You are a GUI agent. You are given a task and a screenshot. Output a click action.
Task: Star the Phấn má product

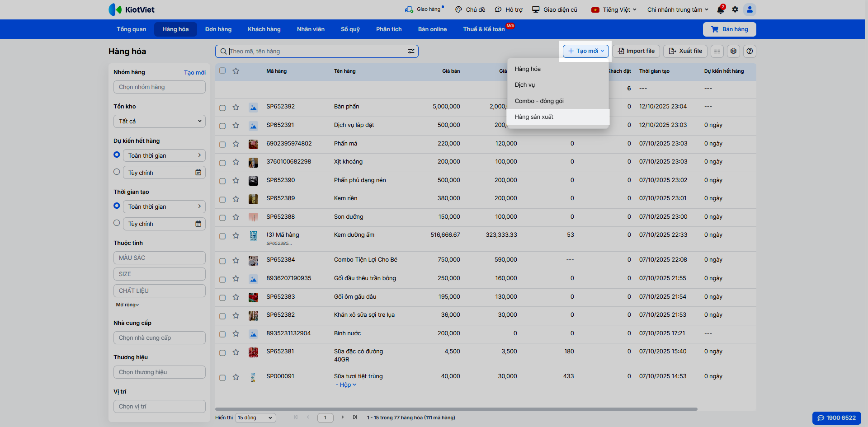(236, 144)
